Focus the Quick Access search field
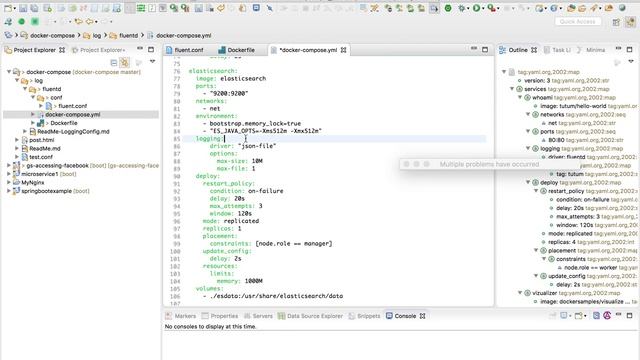The image size is (640, 360). pyautogui.click(x=578, y=21)
